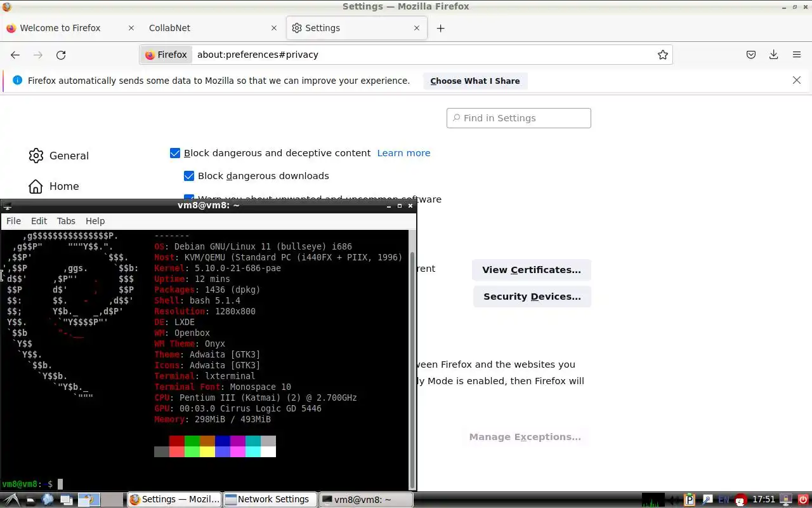Click the Kernel 5.10.0-21-686-pae line
This screenshot has width=812, height=508.
(218, 268)
